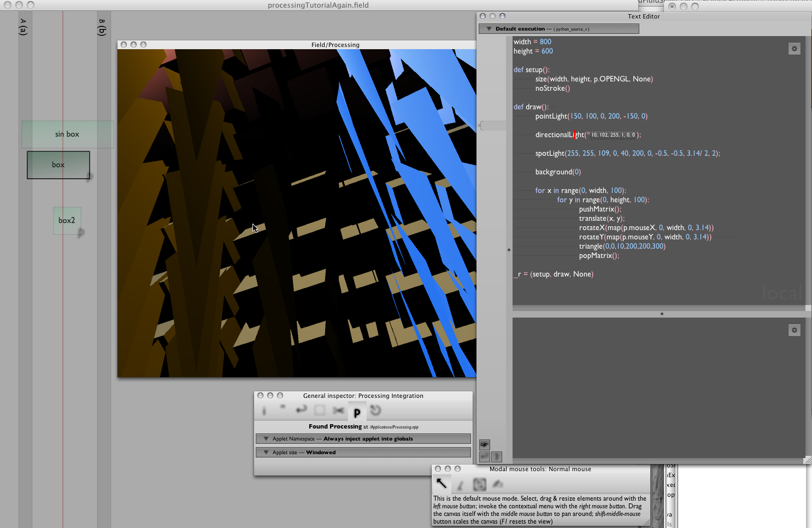Viewport: 812px width, 528px height.
Task: Click the square bracket tool in mouse tools
Action: [479, 484]
